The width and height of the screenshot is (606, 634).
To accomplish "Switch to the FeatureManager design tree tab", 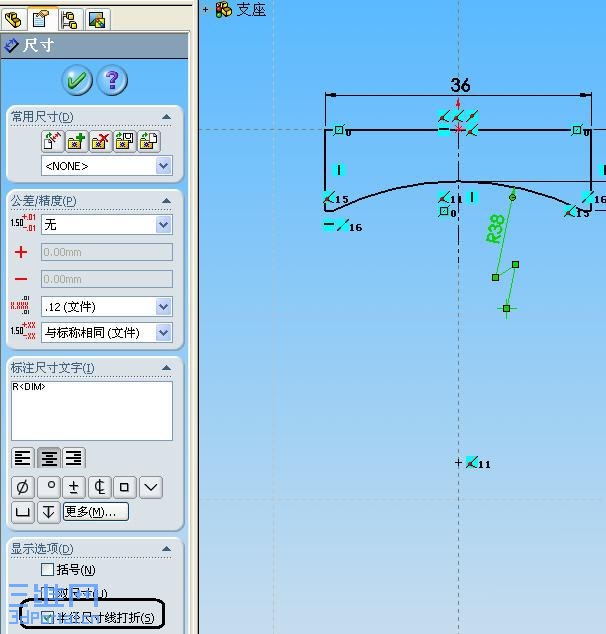I will point(14,19).
